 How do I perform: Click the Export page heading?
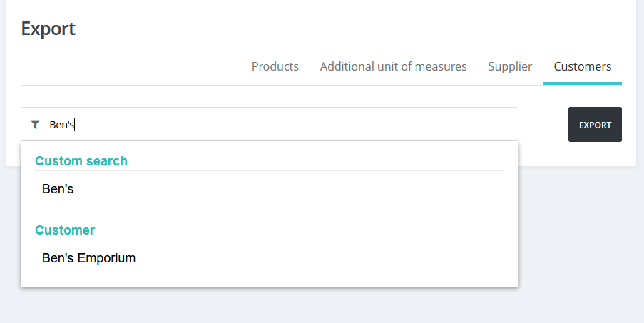[x=48, y=29]
